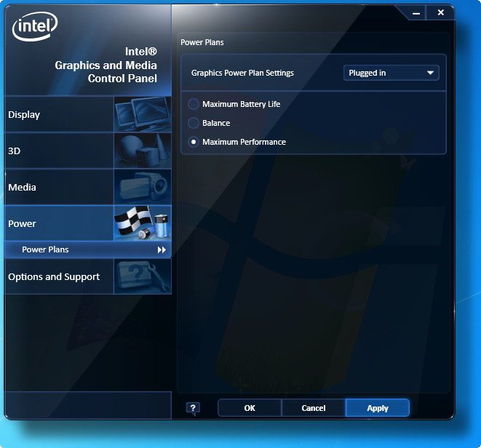Click the Power Plans panel heading
481x448 pixels.
202,42
